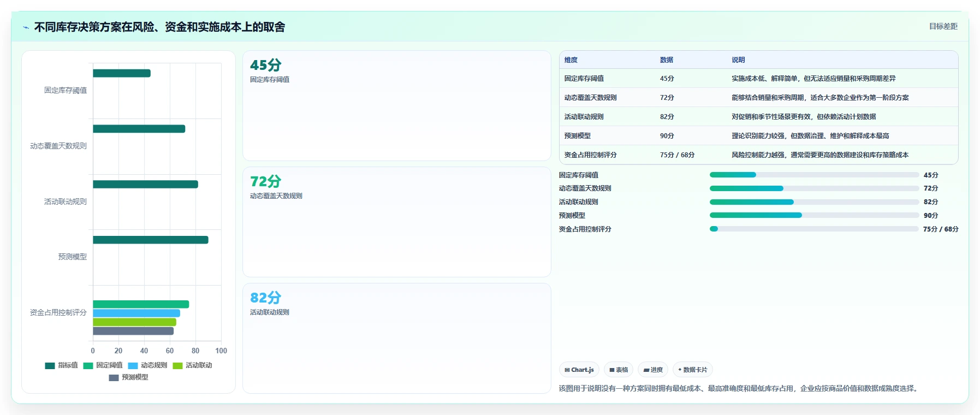This screenshot has height=415, width=980.
Task: Toggle the 预测模型 legend entry
Action: tap(129, 377)
